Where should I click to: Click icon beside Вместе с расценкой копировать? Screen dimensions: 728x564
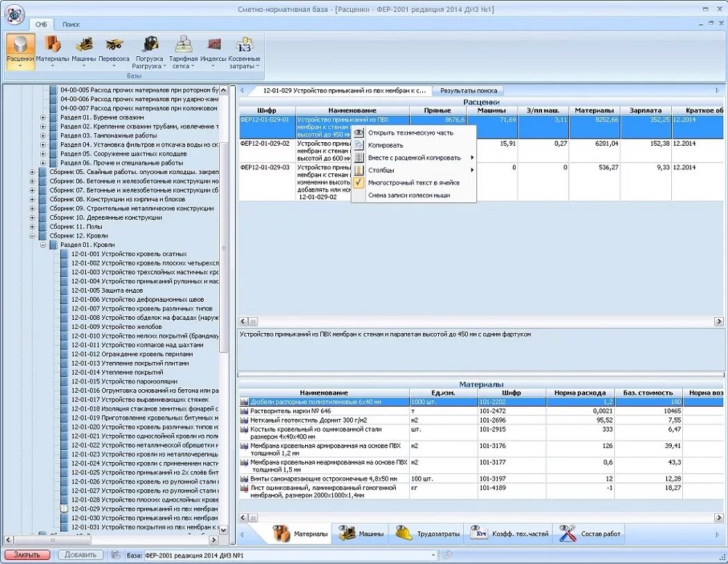click(358, 158)
